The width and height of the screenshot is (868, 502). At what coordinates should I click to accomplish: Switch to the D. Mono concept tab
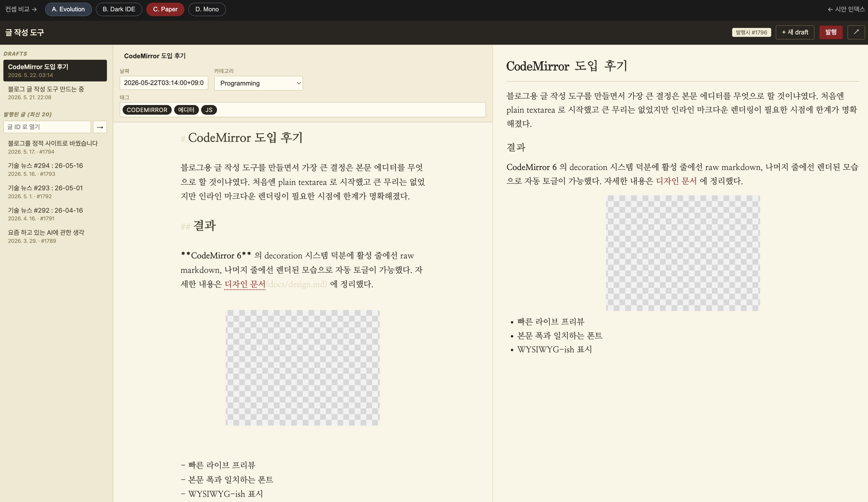point(207,9)
